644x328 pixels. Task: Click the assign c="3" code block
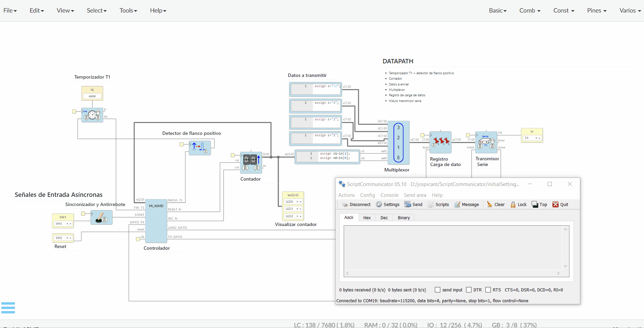316,106
